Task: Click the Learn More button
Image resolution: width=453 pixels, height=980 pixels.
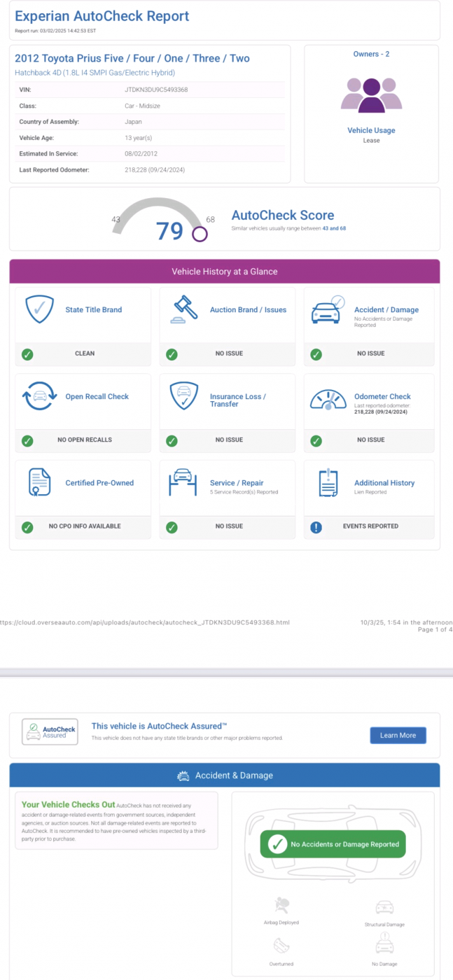Action: tap(398, 735)
